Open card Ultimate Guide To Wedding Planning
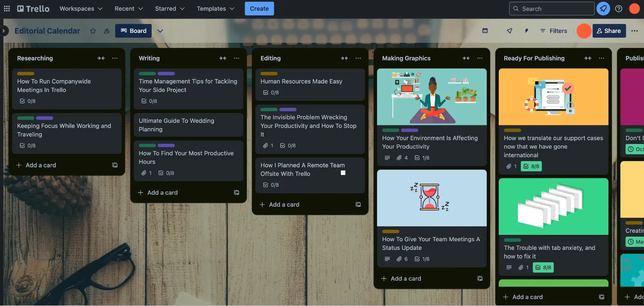The height and width of the screenshot is (306, 644). (x=188, y=125)
